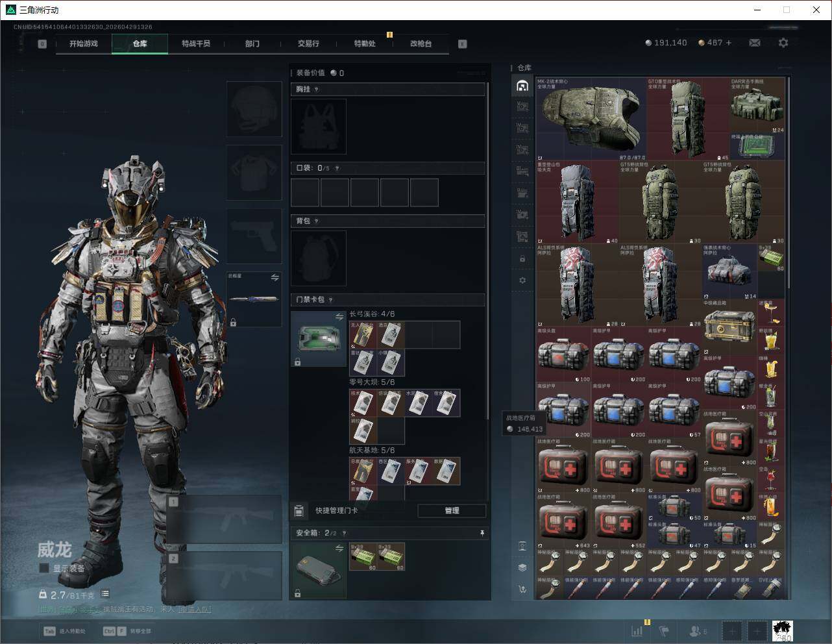832x644 pixels.
Task: Open the help icon beside 安全箱
Action: pos(344,533)
